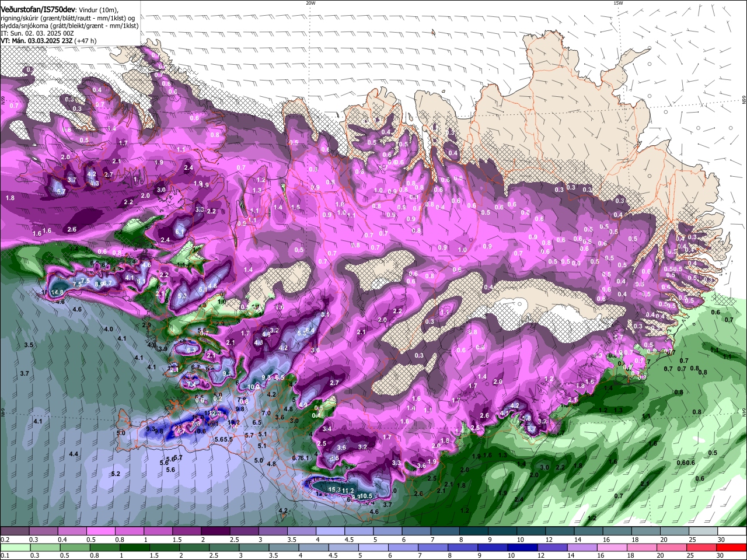Select upper legend swatch between 16 and 18

[616, 531]
